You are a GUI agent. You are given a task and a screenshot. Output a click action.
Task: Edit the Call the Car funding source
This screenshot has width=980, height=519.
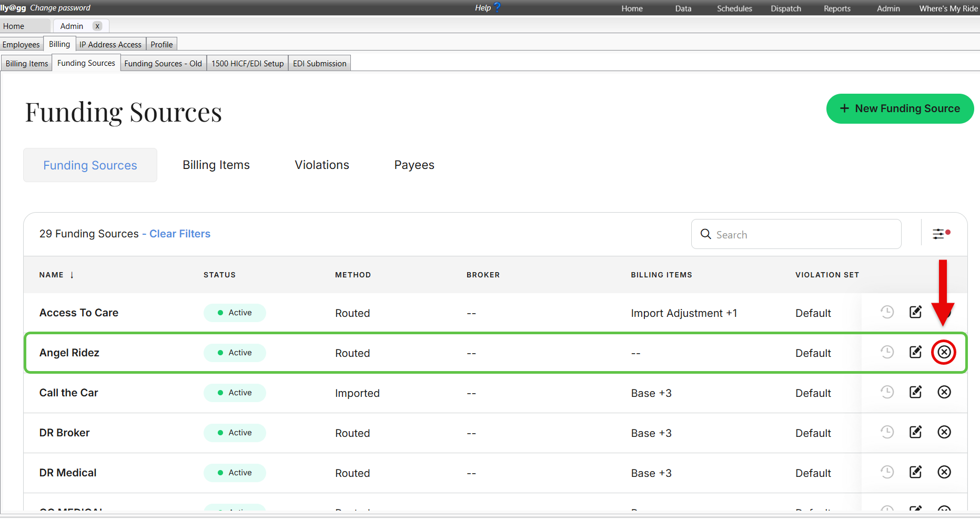pyautogui.click(x=915, y=392)
